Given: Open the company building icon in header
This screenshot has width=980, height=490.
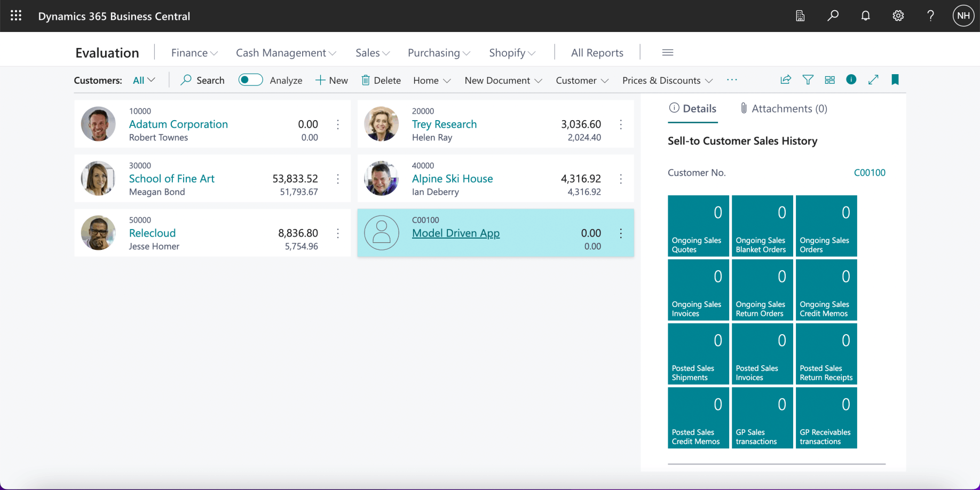Looking at the screenshot, I should point(800,16).
